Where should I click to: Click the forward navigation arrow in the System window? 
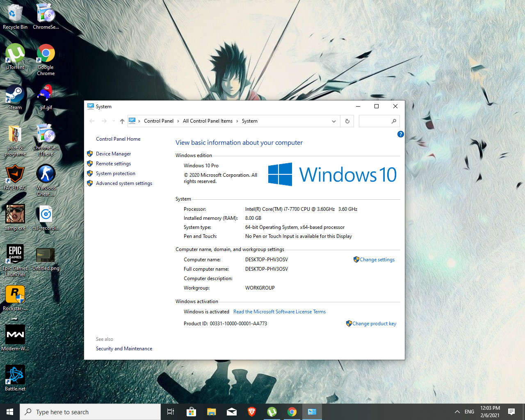click(104, 121)
